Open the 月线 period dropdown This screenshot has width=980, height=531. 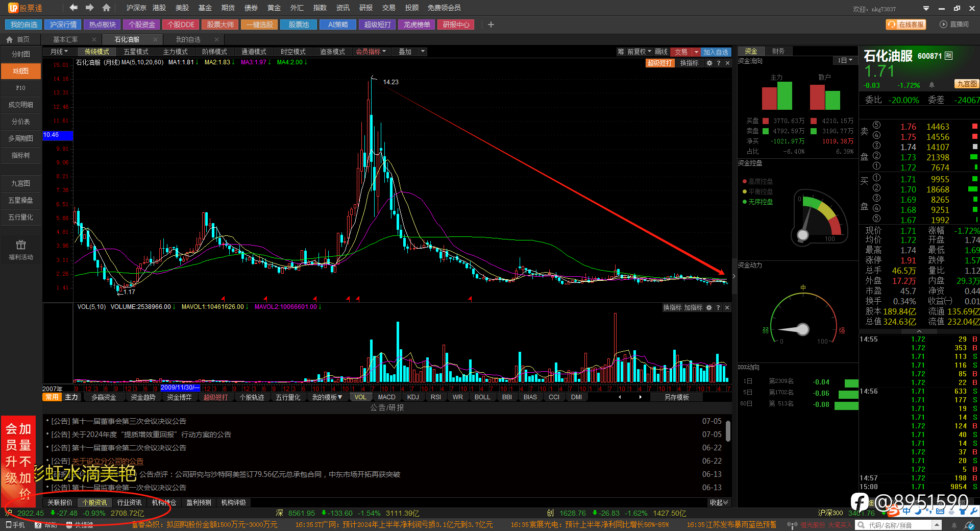(x=59, y=52)
